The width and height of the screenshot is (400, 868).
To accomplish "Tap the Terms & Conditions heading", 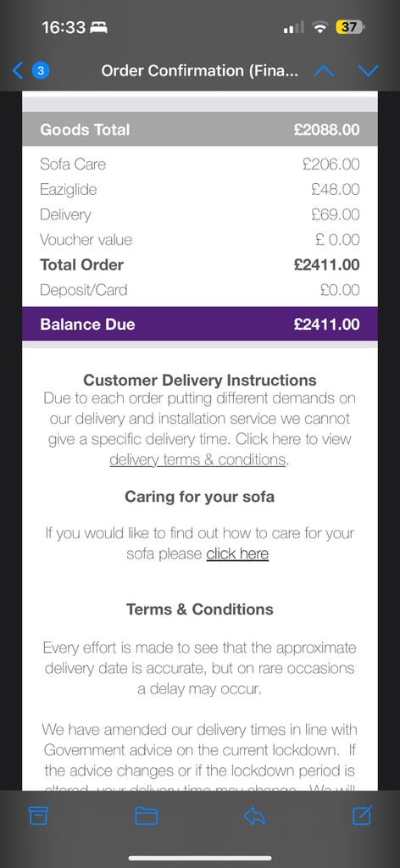I will [200, 609].
